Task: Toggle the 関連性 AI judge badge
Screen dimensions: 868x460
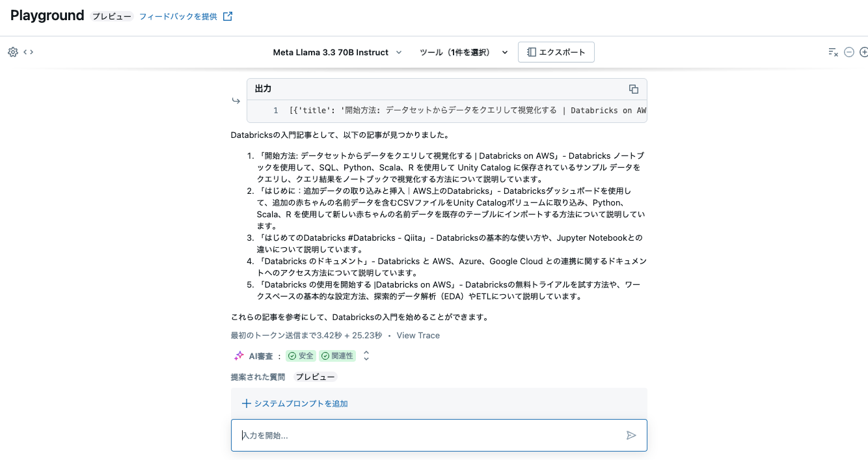Action: 338,356
